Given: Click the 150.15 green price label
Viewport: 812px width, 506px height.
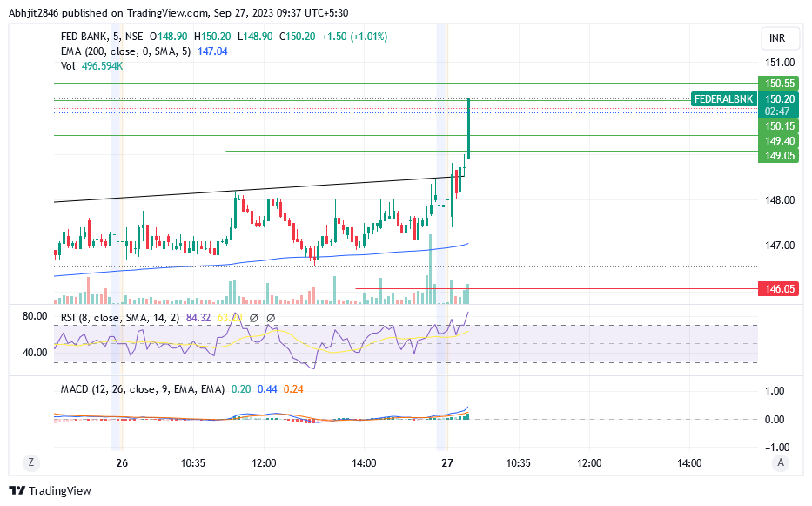Looking at the screenshot, I should click(780, 126).
